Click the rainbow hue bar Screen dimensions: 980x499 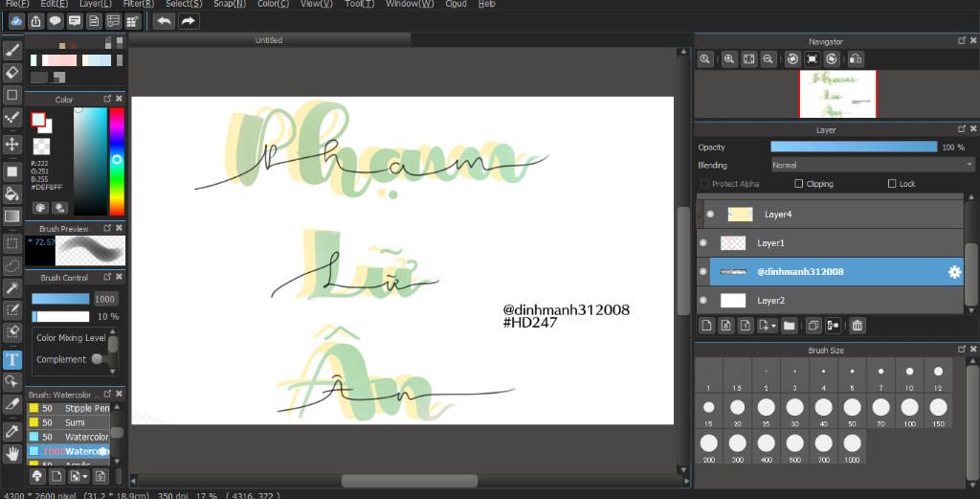[117, 161]
